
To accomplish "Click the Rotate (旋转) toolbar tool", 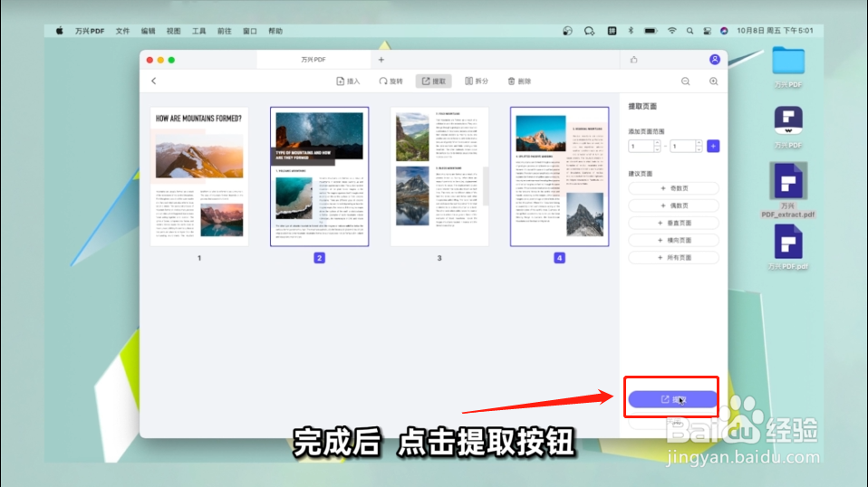I will 391,81.
